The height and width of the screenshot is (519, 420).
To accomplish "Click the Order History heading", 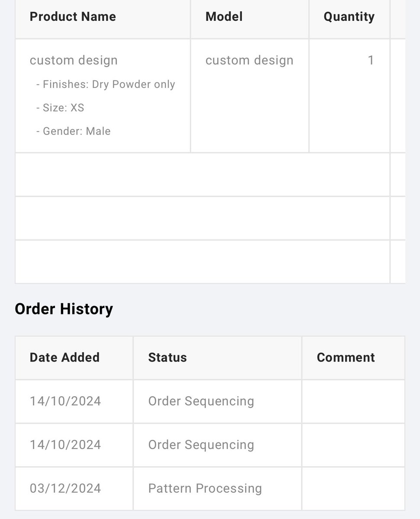I will 64,309.
